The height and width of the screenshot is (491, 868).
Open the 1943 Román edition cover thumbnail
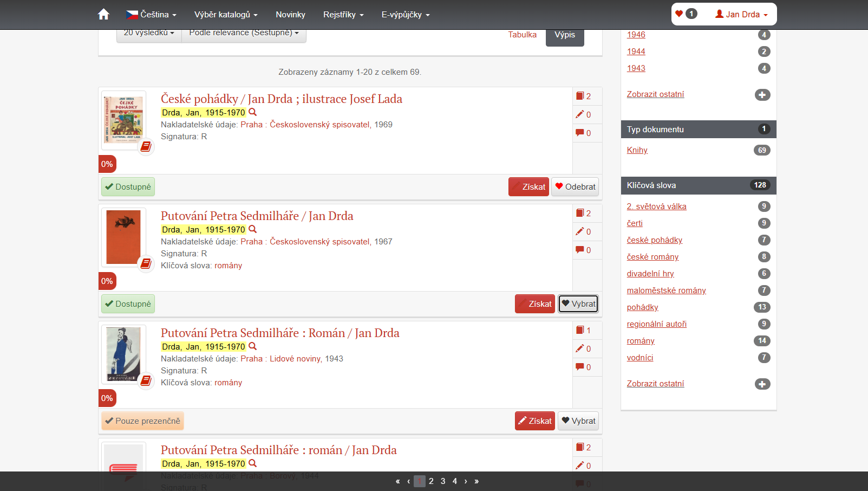[123, 354]
